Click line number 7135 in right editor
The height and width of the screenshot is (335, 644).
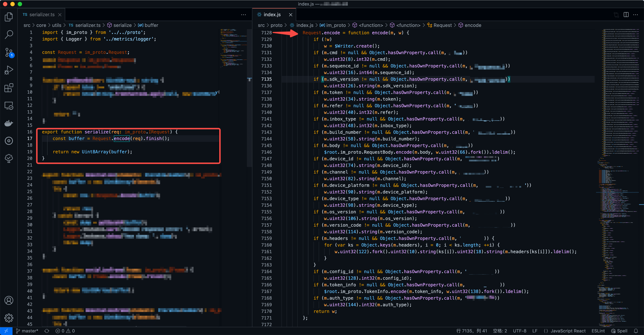[266, 79]
